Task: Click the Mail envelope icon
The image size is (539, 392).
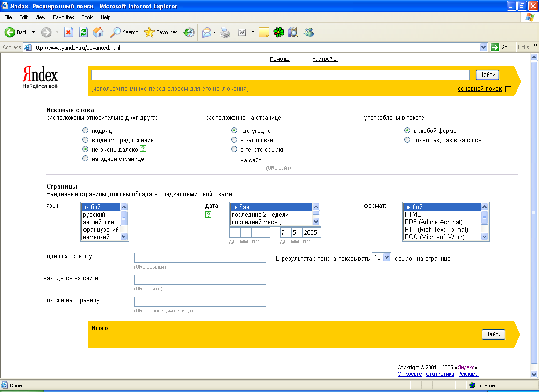Action: [207, 32]
